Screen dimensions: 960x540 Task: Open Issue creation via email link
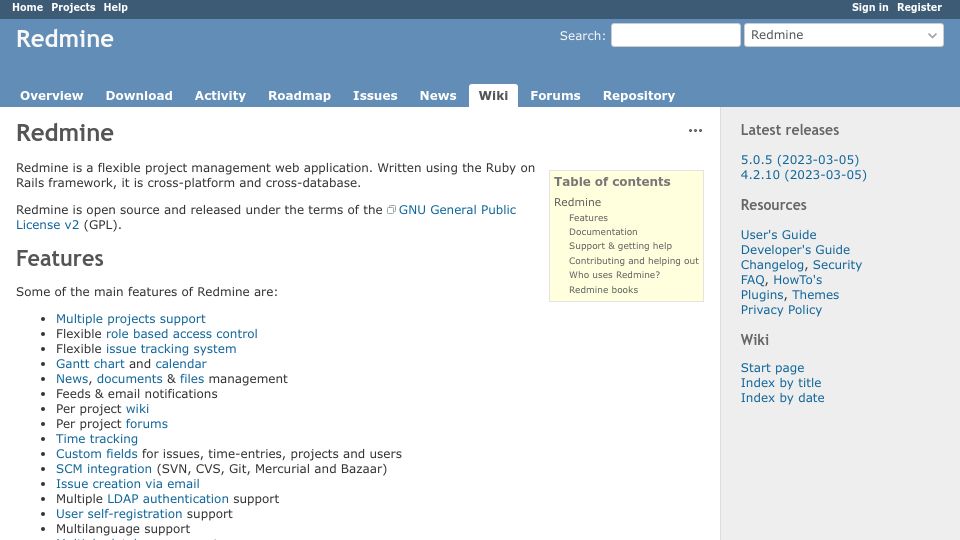point(127,484)
